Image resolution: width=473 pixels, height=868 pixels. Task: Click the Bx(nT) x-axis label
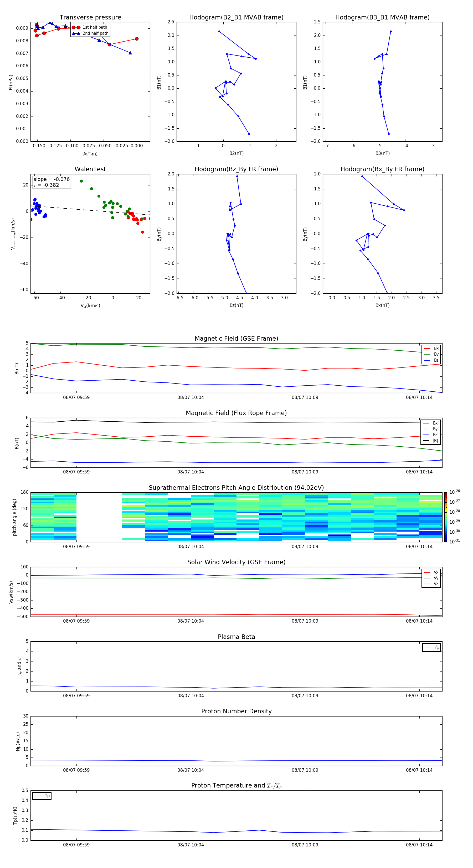point(382,305)
